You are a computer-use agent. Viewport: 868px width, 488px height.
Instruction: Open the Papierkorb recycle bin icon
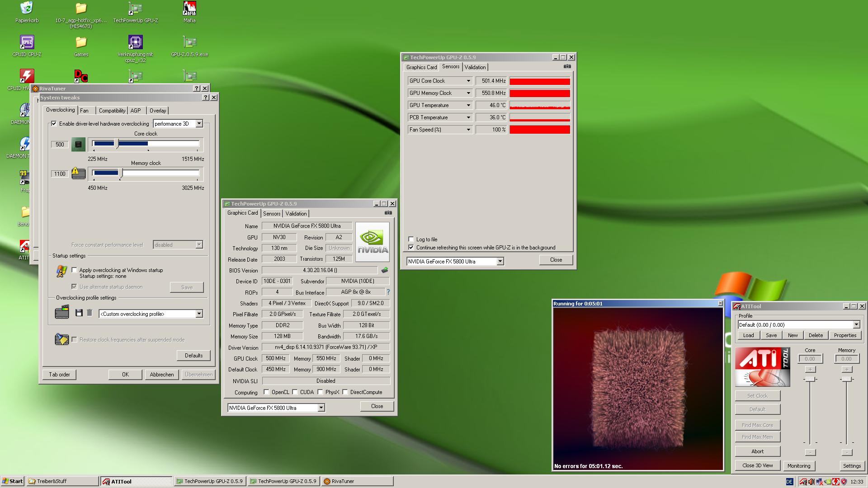pos(27,9)
